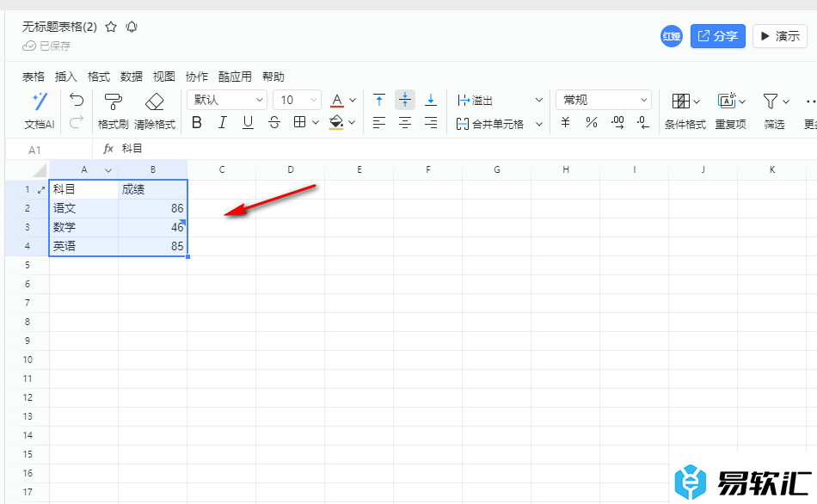The image size is (817, 504).
Task: Select column C header
Action: tap(222, 169)
